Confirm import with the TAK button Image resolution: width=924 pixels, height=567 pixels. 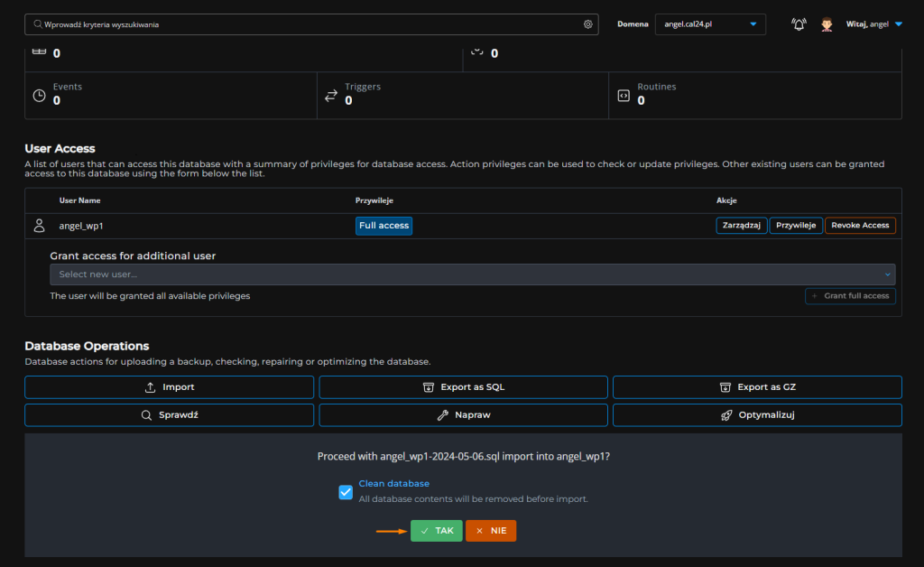pos(436,531)
